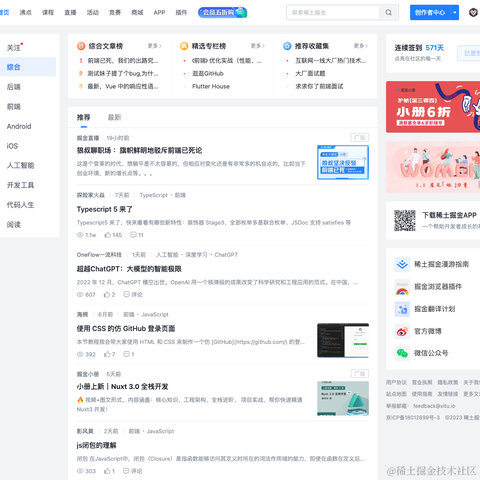Click the TypeScript tag on Typescript 5 post
Screen dimensions: 480x480
click(154, 195)
